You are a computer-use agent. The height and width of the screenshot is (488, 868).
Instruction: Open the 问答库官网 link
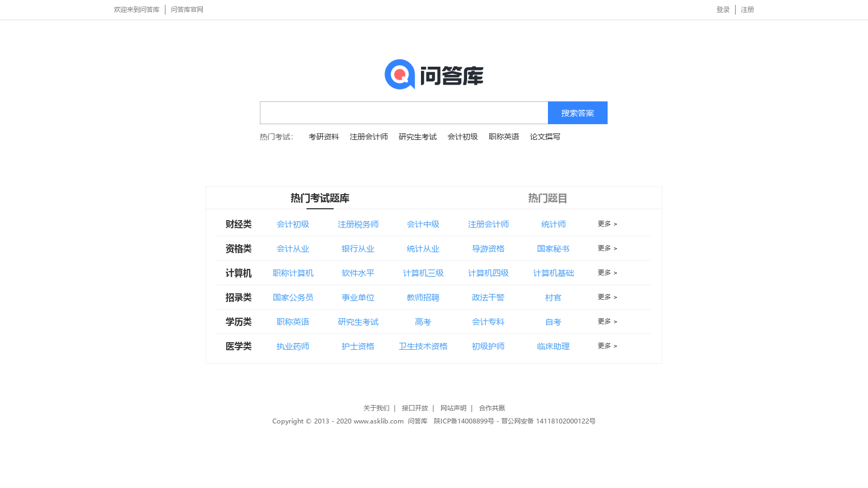click(187, 10)
